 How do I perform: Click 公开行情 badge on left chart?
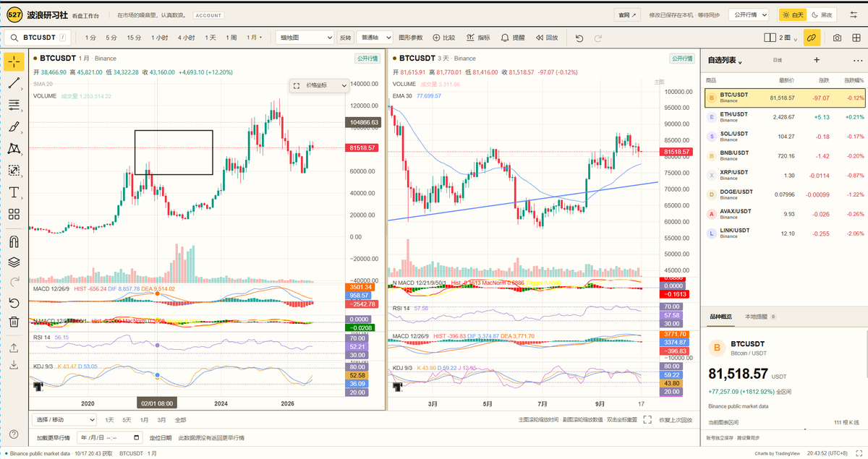coord(367,59)
